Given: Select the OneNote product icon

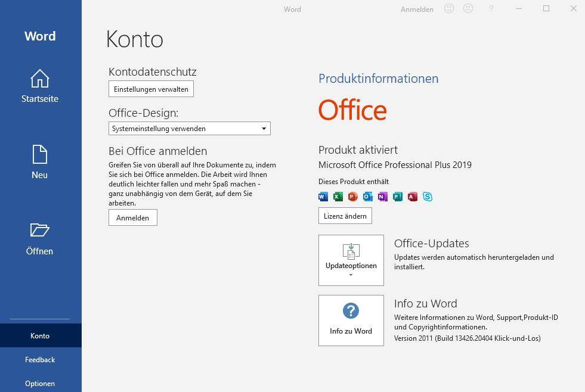Looking at the screenshot, I should 382,196.
